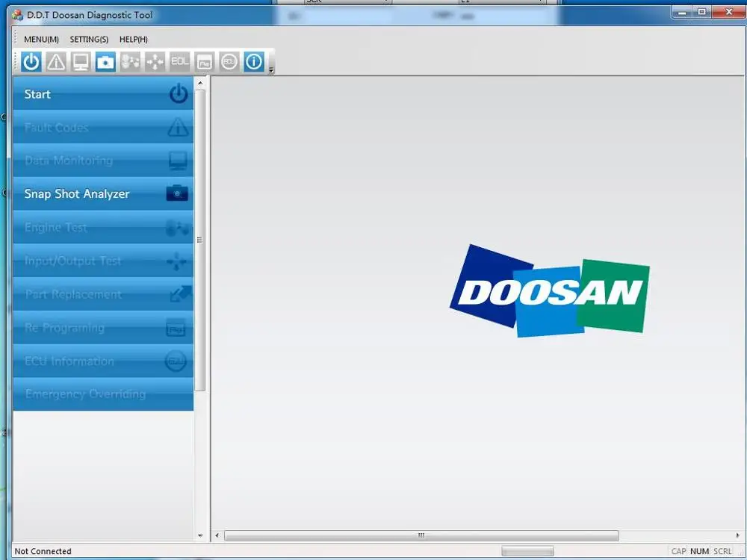This screenshot has width=747, height=560.
Task: Open the SETTING(S) menu
Action: pos(89,39)
